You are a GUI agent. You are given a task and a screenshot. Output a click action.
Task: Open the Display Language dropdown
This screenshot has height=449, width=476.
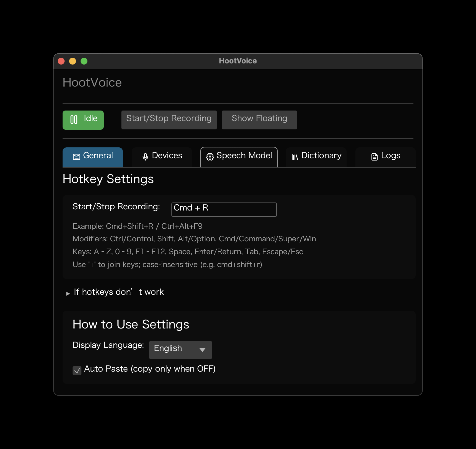point(180,350)
